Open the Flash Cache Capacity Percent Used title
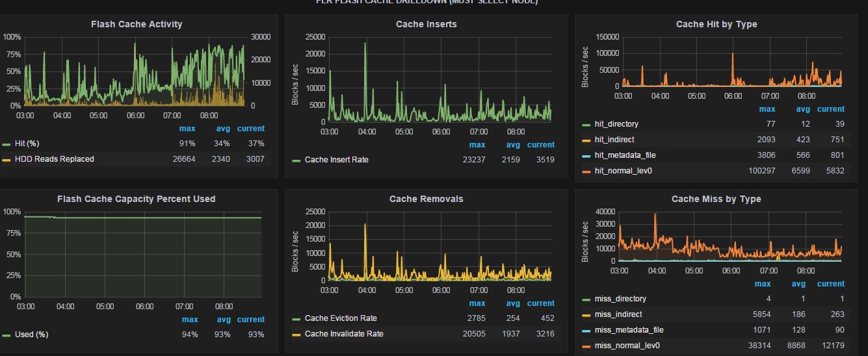The height and width of the screenshot is (356, 868). (136, 199)
